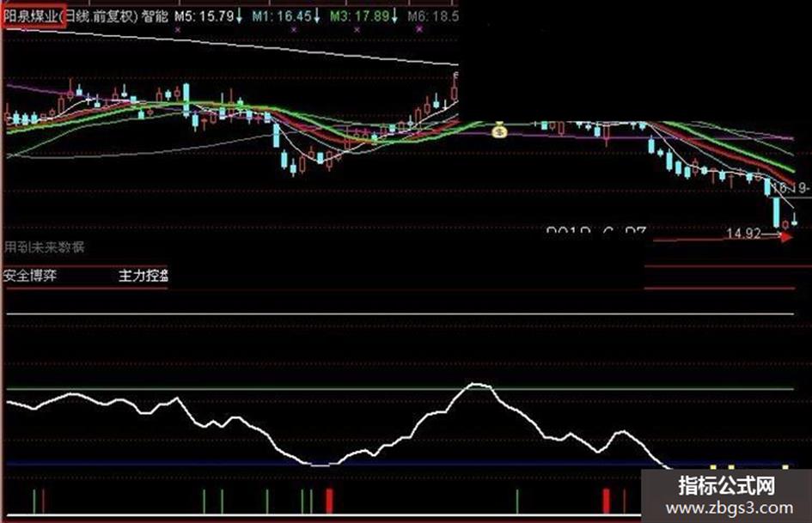The width and height of the screenshot is (812, 523).
Task: Click the down arrow beside M1: 16.45
Action: click(316, 16)
